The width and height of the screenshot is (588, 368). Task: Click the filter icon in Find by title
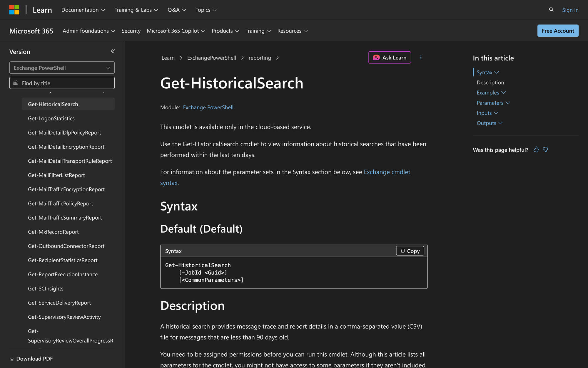pos(16,83)
